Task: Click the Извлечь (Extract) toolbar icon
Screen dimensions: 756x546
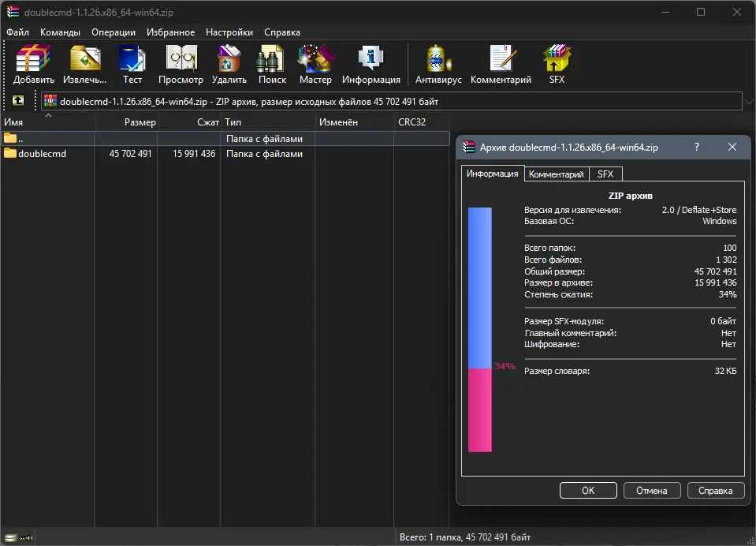Action: pyautogui.click(x=85, y=58)
